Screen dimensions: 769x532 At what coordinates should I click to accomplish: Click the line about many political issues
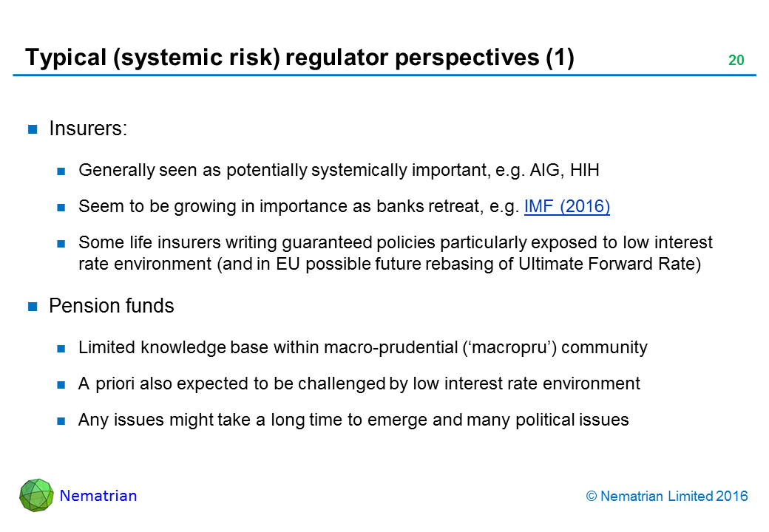point(353,420)
